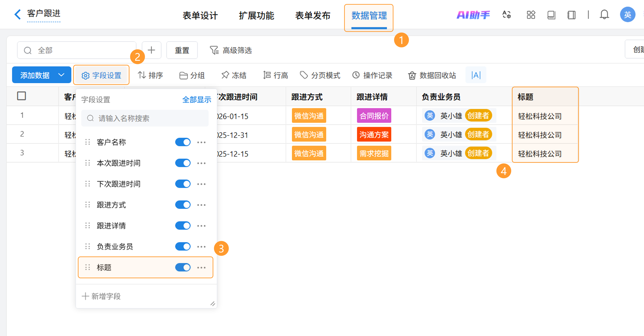Toggle the 标题 field visibility switch
Viewport: 644px width, 336px height.
[183, 267]
